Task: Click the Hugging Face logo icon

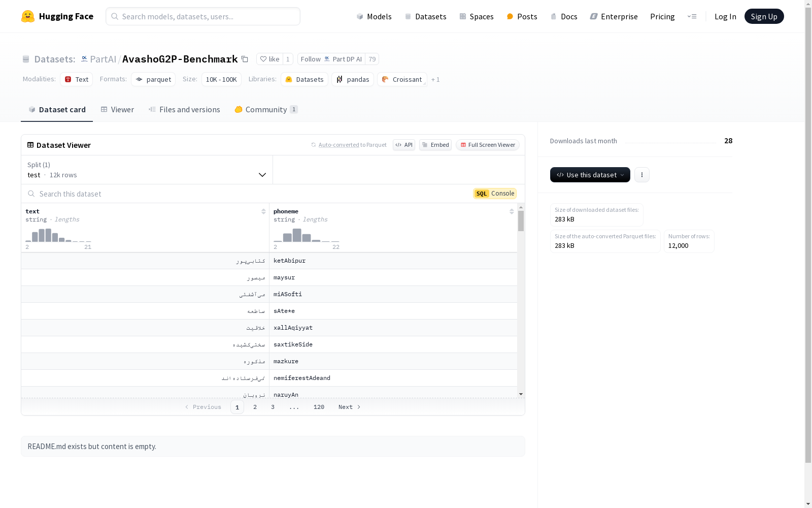Action: [28, 16]
